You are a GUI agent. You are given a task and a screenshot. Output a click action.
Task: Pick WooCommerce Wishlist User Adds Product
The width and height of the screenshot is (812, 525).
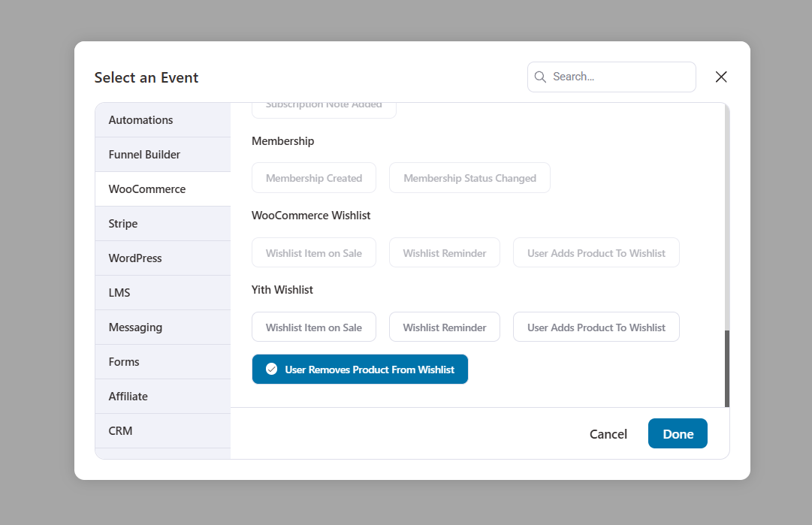click(x=596, y=252)
